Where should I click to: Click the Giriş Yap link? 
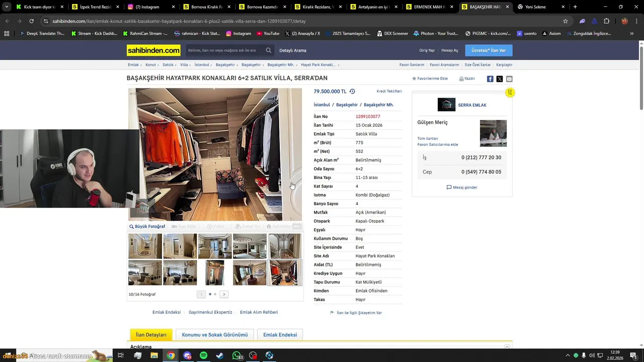427,50
